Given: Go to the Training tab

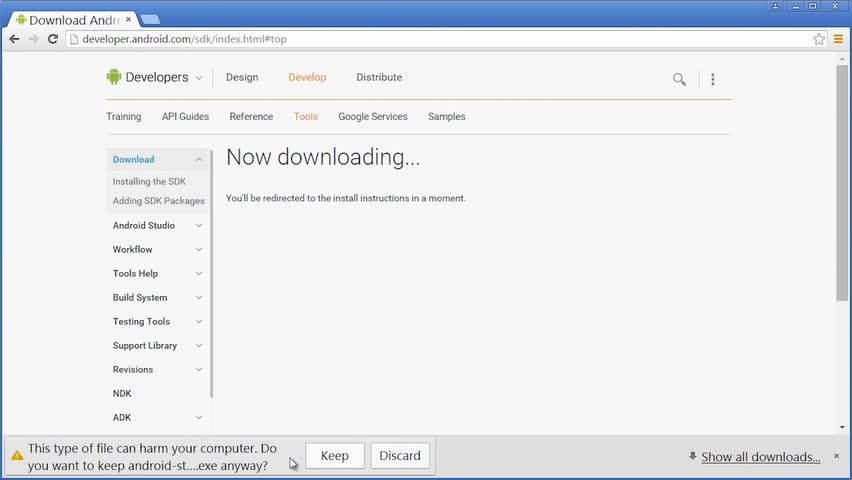Looking at the screenshot, I should (x=124, y=116).
